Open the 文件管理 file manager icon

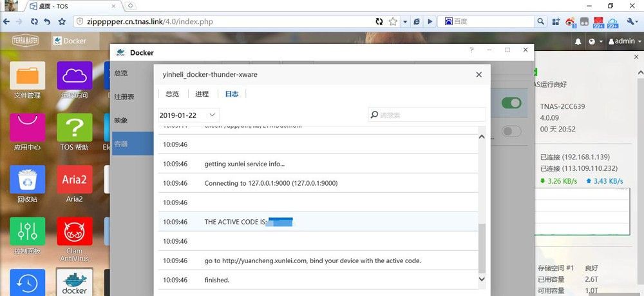(27, 76)
